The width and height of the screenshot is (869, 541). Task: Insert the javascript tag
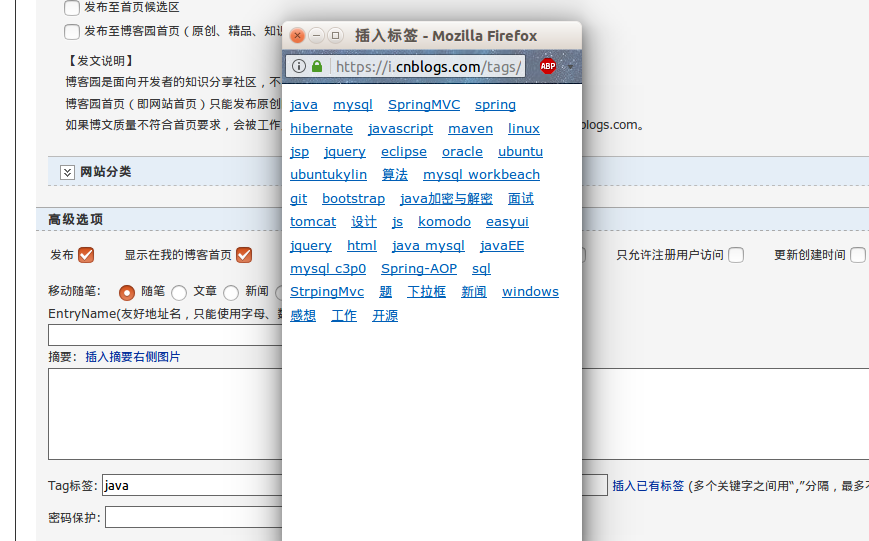(401, 129)
